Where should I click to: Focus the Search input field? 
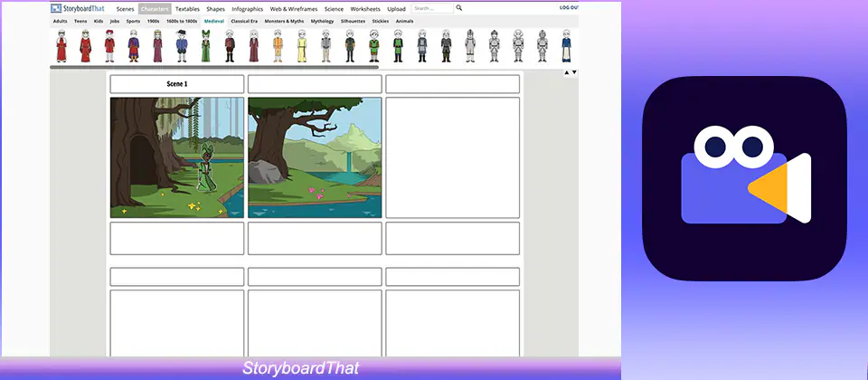[x=432, y=8]
